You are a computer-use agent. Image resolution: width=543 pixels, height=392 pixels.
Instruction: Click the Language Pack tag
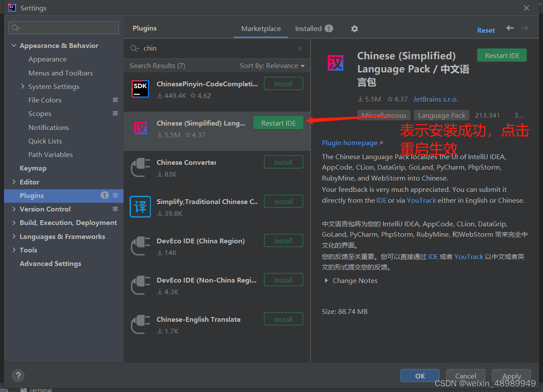pos(442,115)
